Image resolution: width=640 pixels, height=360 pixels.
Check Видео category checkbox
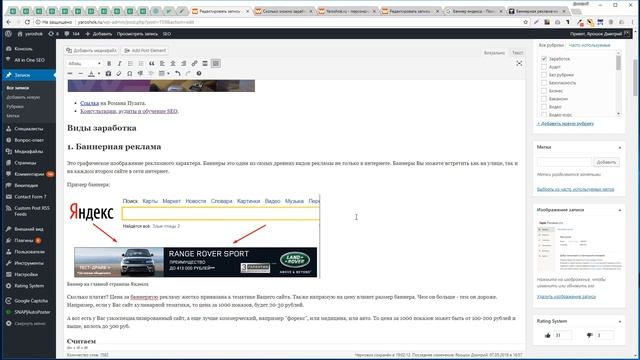544,107
